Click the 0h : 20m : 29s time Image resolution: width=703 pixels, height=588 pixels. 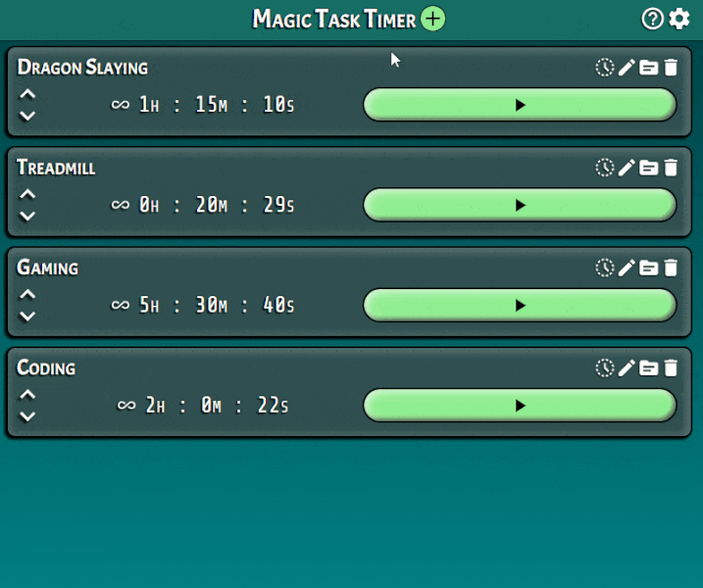click(x=217, y=205)
